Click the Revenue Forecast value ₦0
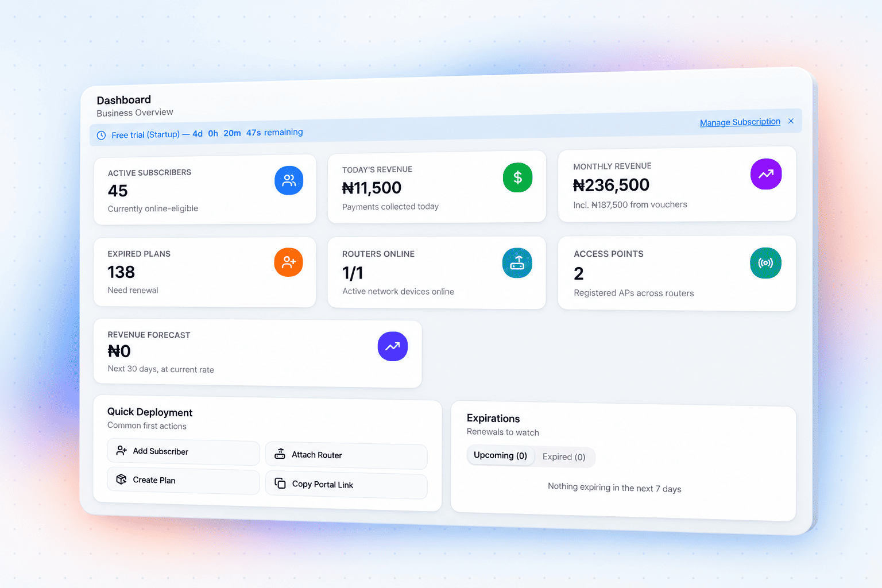This screenshot has width=882, height=588. click(x=119, y=351)
